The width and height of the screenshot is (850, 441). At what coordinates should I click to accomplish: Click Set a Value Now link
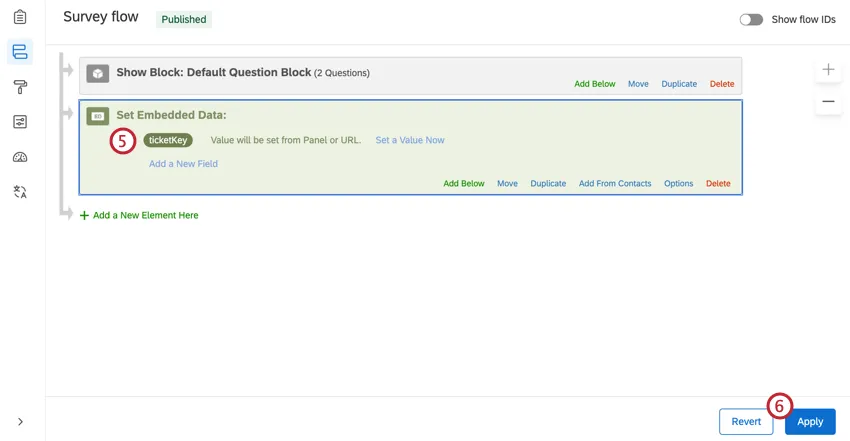tap(410, 140)
